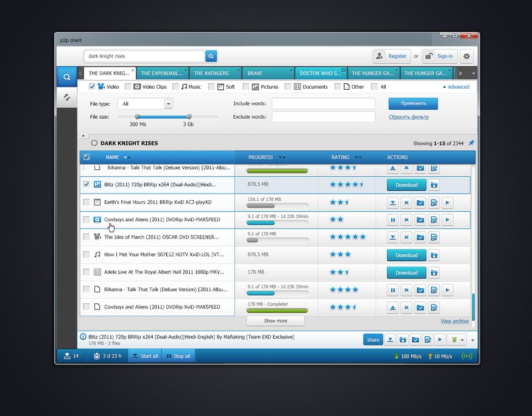532x416 pixels.
Task: Click the Include words input field
Action: click(323, 104)
